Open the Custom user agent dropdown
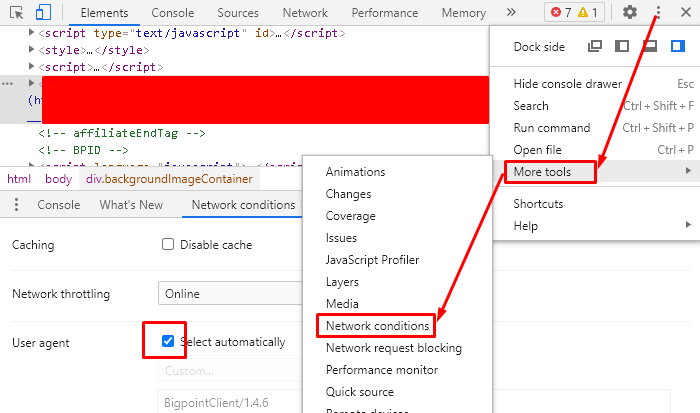 pyautogui.click(x=230, y=370)
